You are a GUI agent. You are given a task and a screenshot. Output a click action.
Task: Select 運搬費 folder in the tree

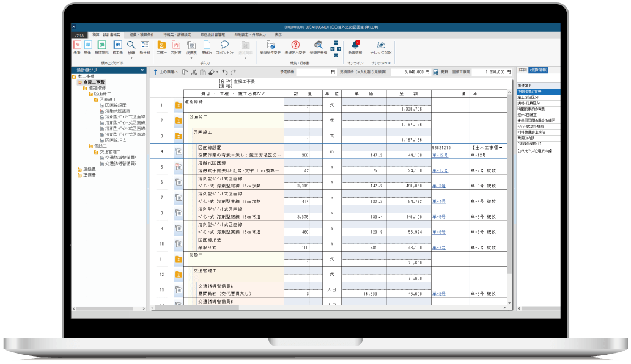89,169
